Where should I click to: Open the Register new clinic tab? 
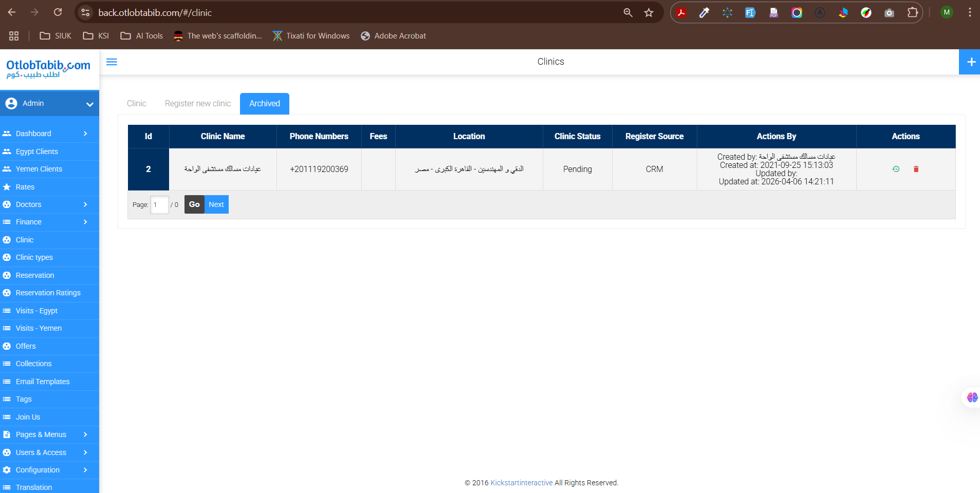click(198, 104)
